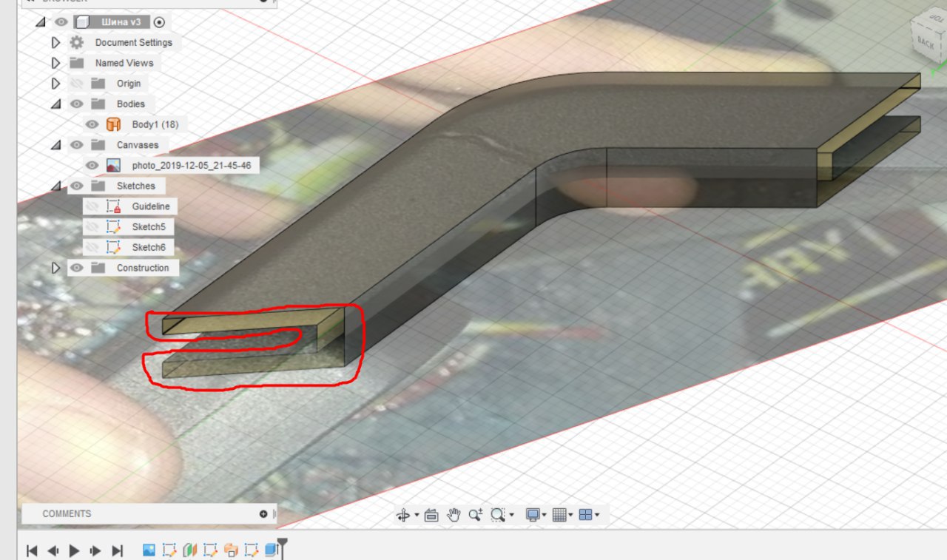
Task: Hide the Canvases folder
Action: click(77, 145)
